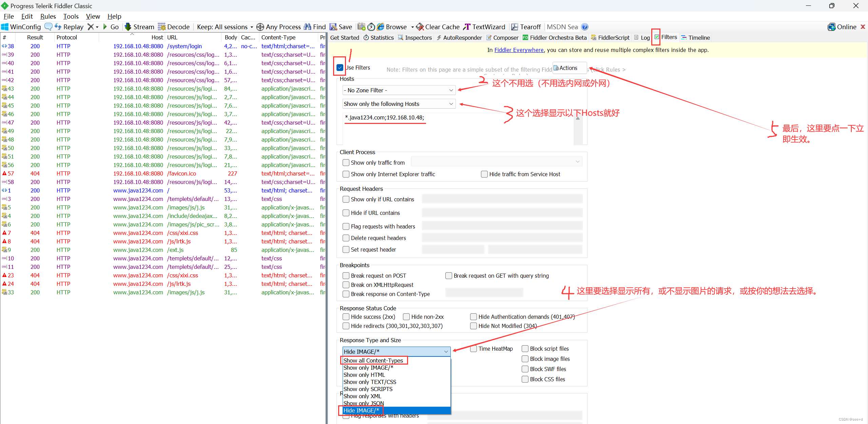Open the Fiddler Everywhere link

click(519, 50)
